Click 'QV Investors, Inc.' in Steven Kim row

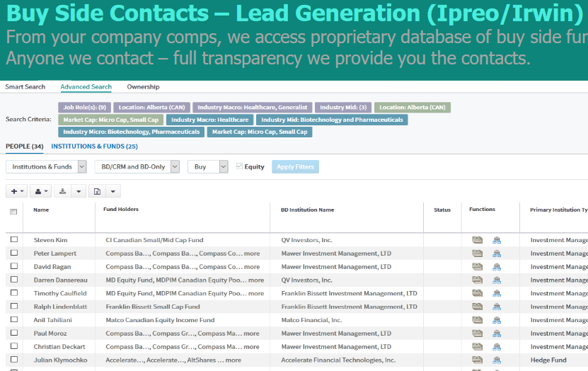click(307, 240)
